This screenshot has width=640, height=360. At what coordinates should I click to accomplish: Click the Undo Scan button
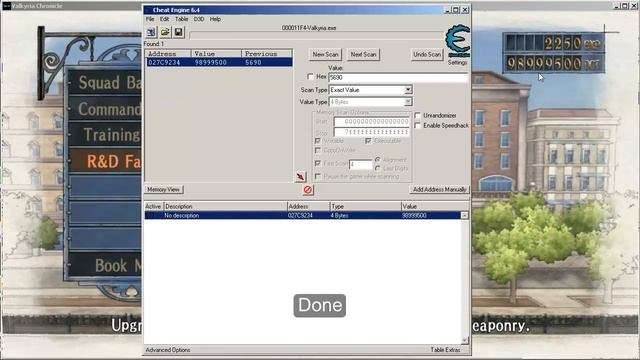427,54
